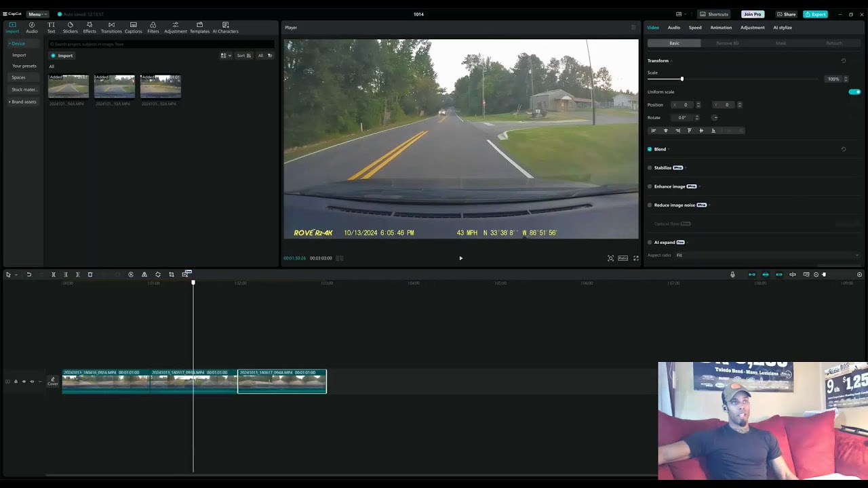Open the Filters tab
Image resolution: width=868 pixels, height=488 pixels.
(x=153, y=27)
